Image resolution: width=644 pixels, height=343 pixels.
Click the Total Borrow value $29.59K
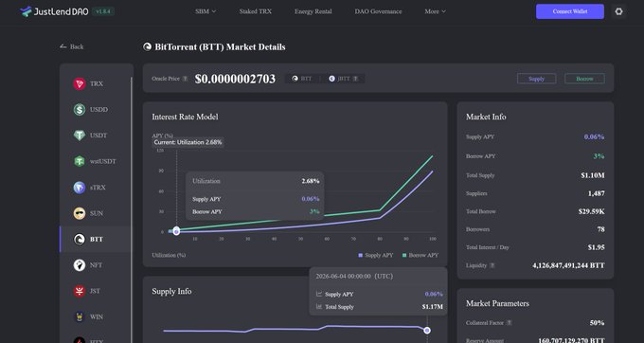tap(591, 211)
